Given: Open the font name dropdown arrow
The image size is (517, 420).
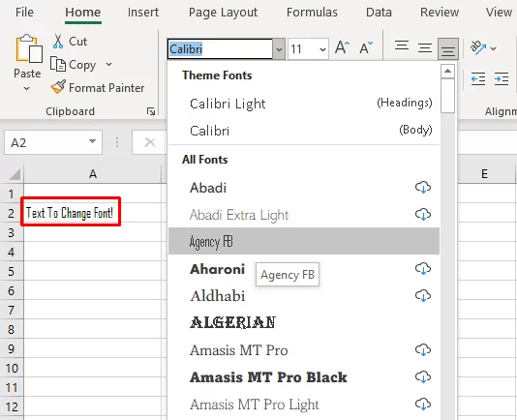Looking at the screenshot, I should 279,49.
